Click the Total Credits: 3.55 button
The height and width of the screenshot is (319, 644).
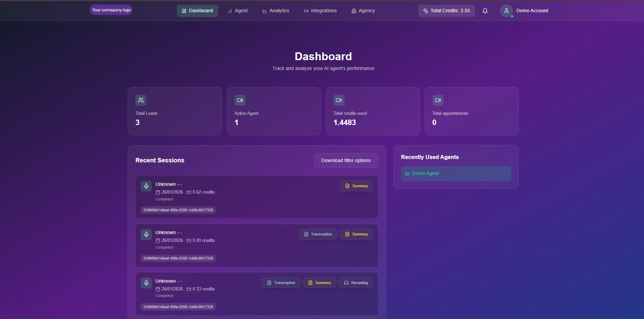point(446,11)
